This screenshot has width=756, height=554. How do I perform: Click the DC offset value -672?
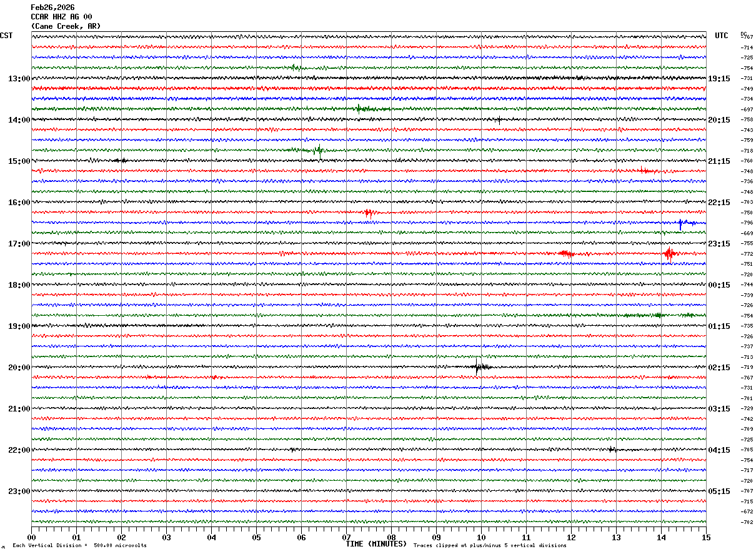747,511
